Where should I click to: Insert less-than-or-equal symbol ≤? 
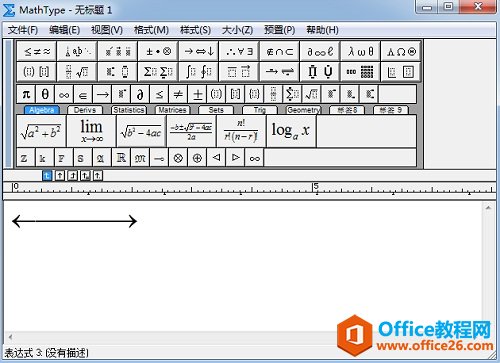159,94
